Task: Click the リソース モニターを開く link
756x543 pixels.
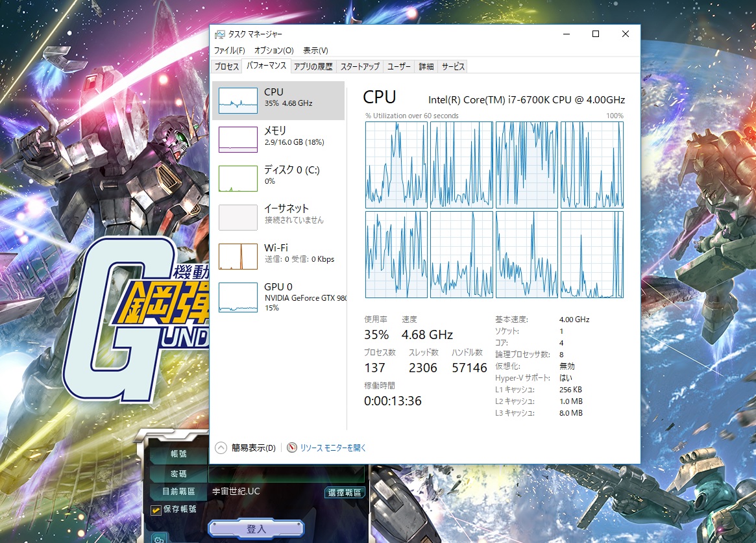Action: (333, 448)
